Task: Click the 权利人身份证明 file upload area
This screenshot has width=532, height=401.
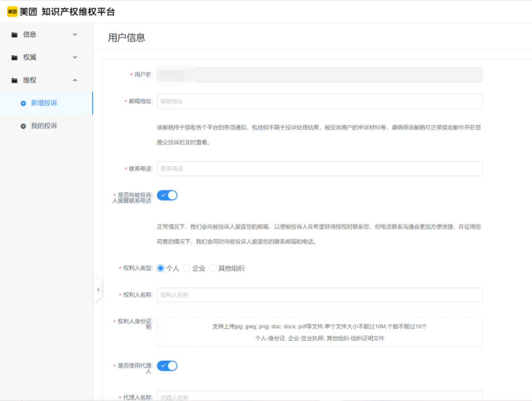Action: pyautogui.click(x=320, y=332)
